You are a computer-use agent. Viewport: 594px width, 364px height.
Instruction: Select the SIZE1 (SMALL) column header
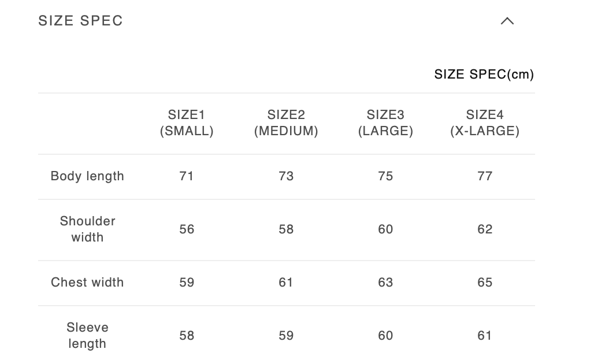point(187,123)
